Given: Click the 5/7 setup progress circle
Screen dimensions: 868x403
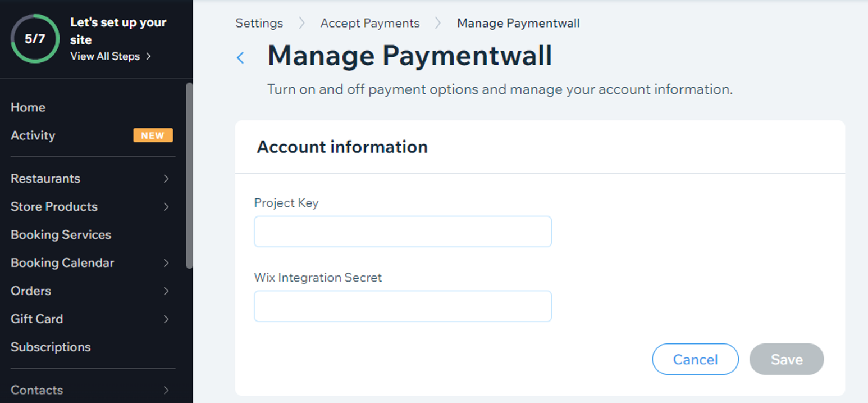Looking at the screenshot, I should click(x=35, y=39).
